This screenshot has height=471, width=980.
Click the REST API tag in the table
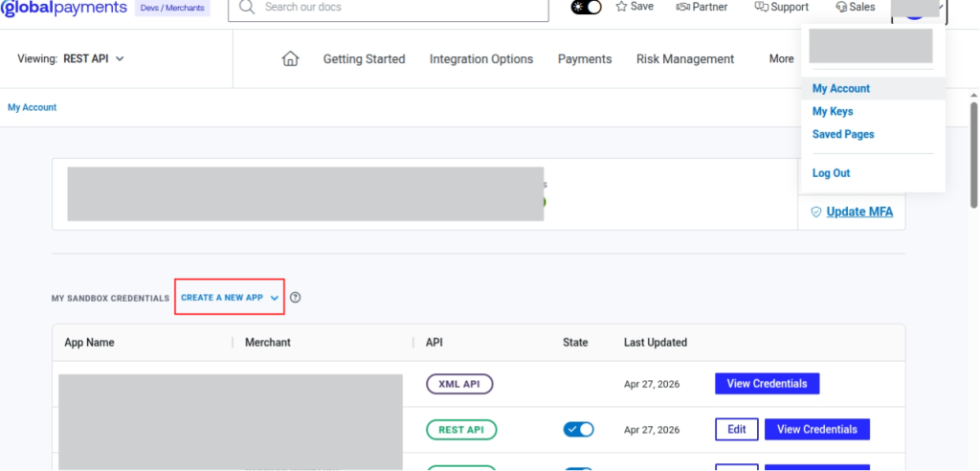[461, 430]
